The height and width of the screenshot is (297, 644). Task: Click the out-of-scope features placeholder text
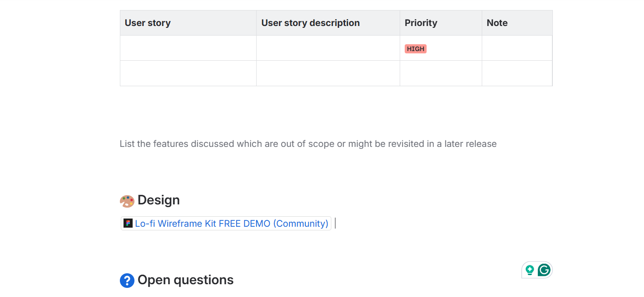click(x=308, y=144)
